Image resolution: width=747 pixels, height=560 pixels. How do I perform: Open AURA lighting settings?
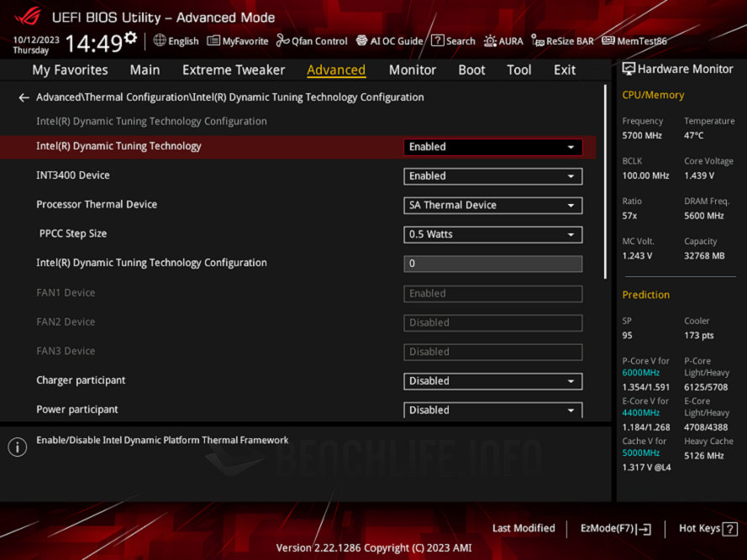[503, 40]
